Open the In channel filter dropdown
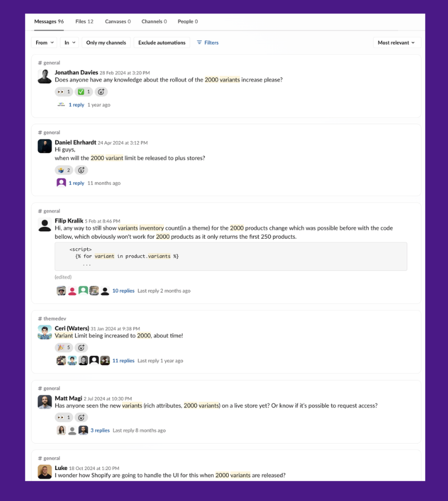 tap(69, 42)
